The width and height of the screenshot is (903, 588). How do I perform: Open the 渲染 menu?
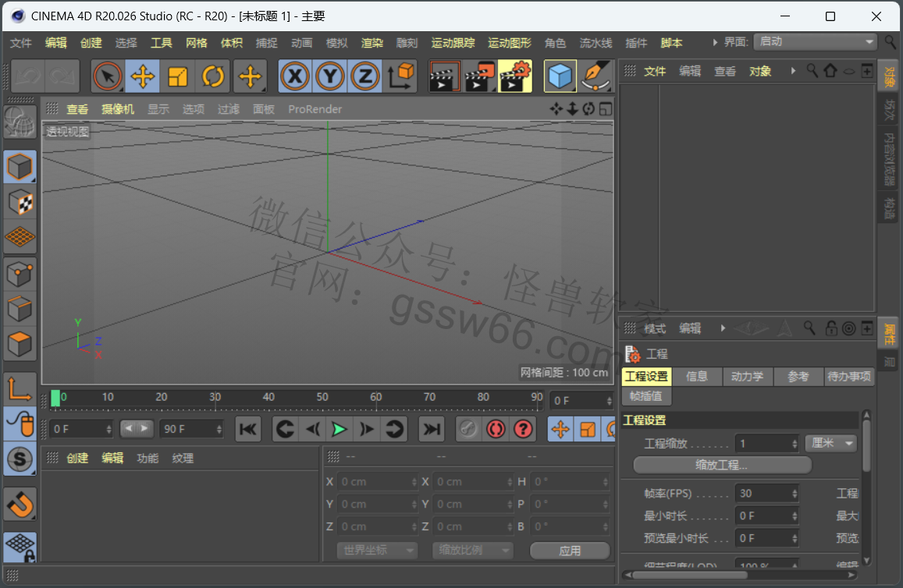[372, 43]
